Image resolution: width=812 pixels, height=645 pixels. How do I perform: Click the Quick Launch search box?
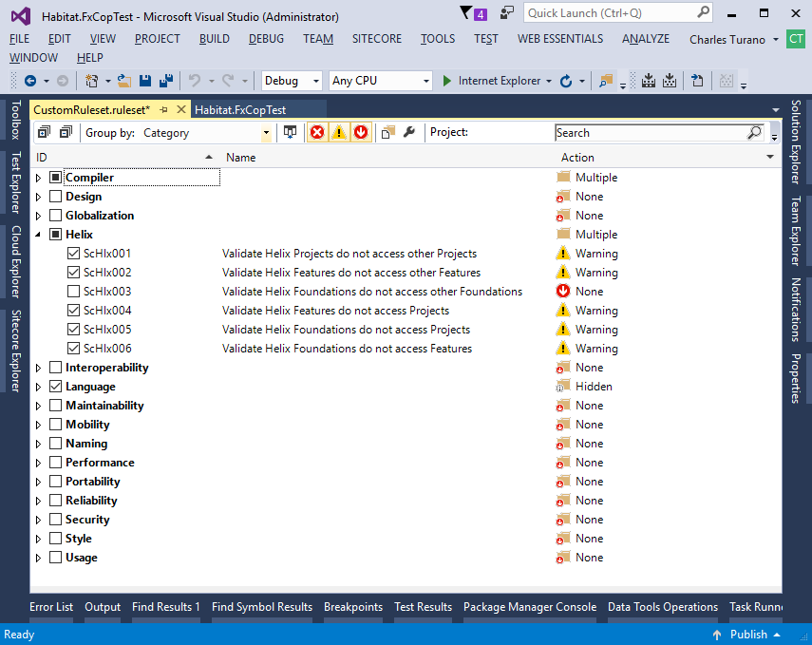click(618, 13)
